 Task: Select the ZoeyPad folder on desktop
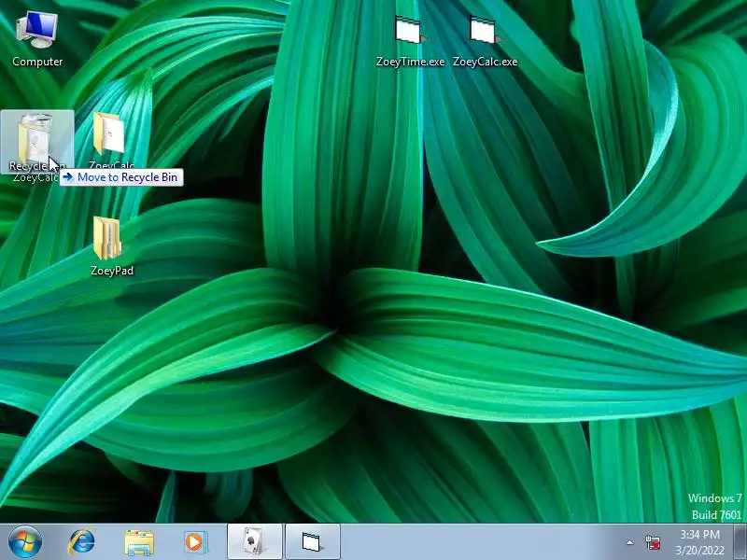(111, 245)
